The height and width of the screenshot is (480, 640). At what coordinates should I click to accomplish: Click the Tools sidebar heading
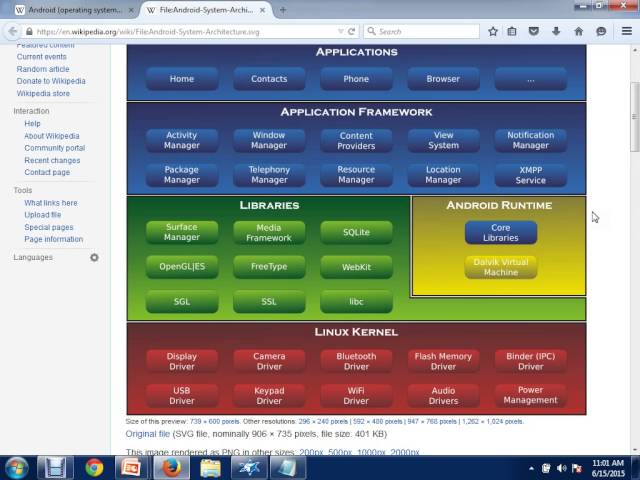[x=22, y=190]
